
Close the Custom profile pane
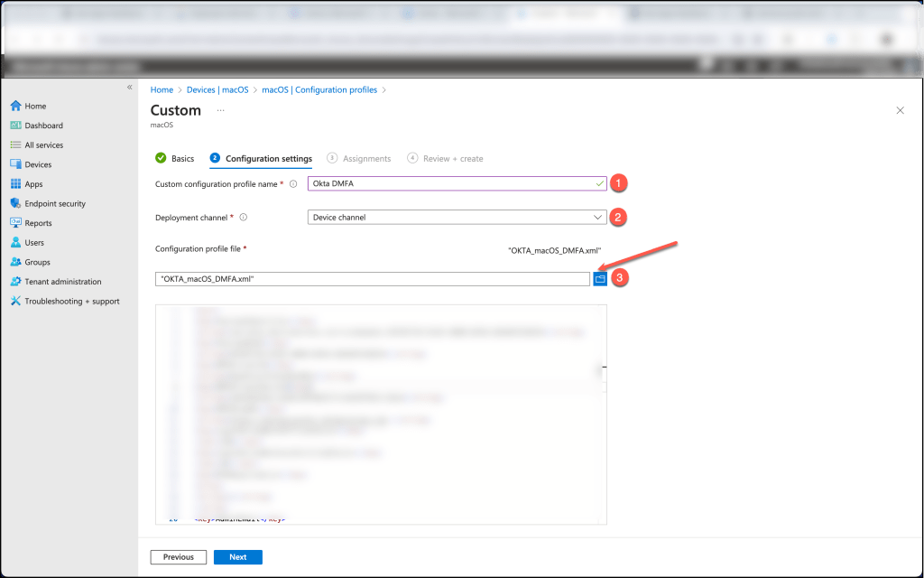[x=900, y=110]
